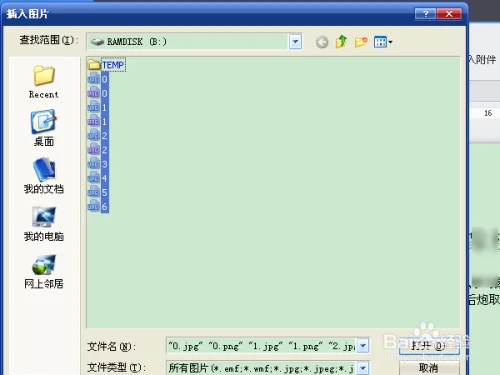
Task: Open 我的电脑 from the places bar
Action: pos(44,224)
